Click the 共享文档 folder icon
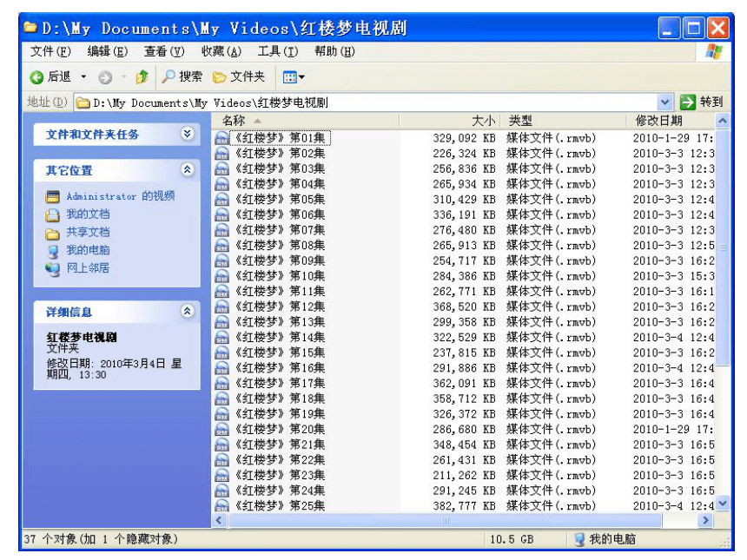 [x=52, y=233]
